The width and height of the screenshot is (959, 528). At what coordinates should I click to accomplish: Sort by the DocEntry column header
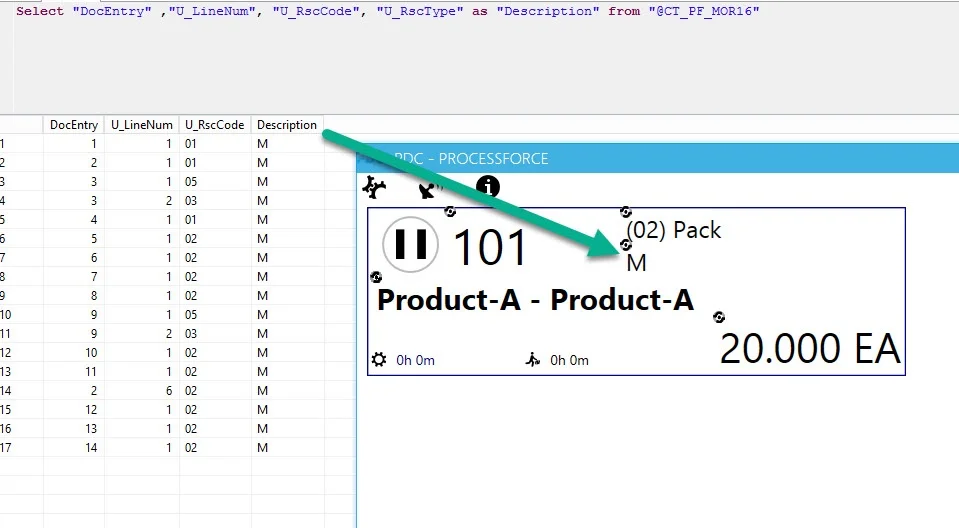74,125
